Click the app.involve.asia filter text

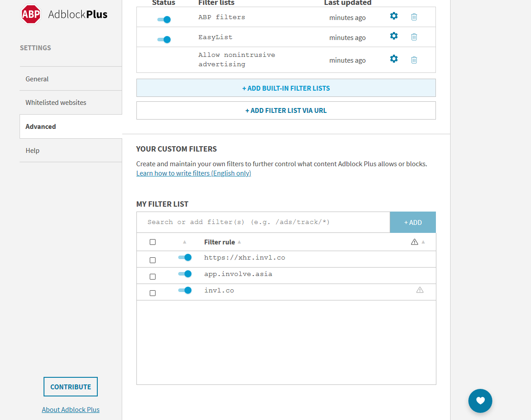pos(238,274)
